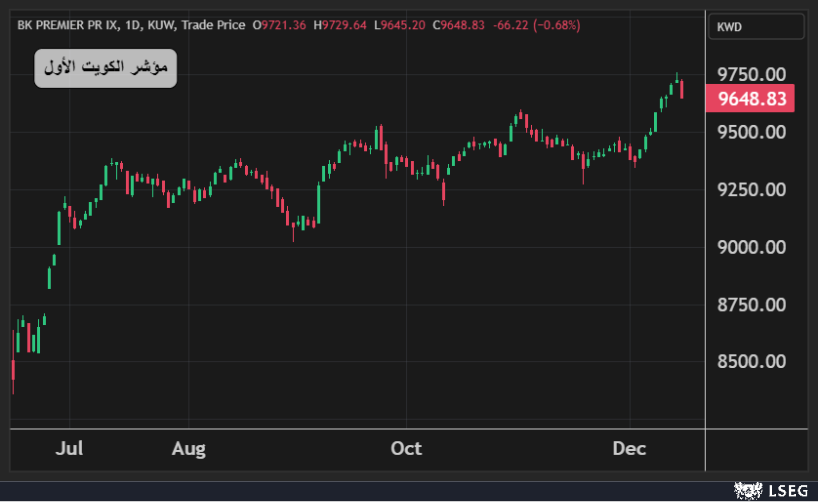Click the high value H9729.64 in header

pos(341,24)
